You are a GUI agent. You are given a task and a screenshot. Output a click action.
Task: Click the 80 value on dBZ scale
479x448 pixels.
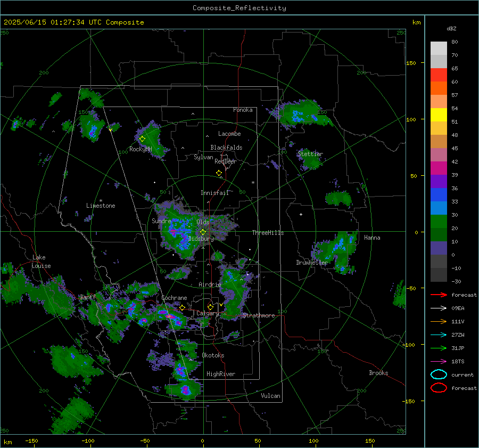455,42
